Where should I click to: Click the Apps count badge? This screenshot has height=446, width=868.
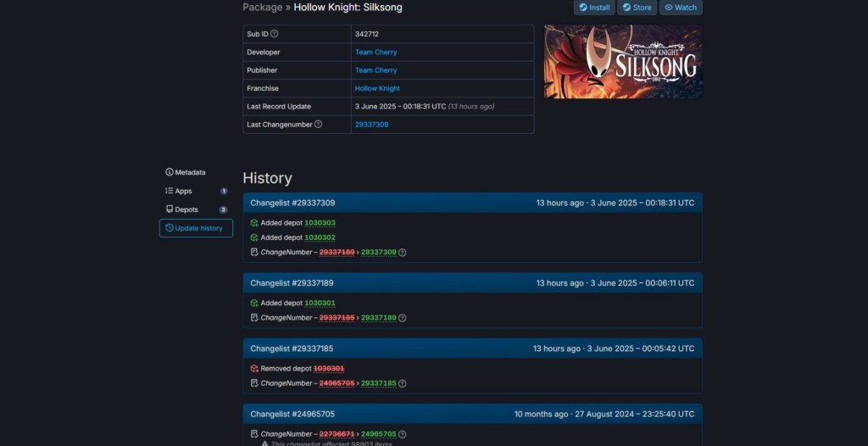pos(224,191)
